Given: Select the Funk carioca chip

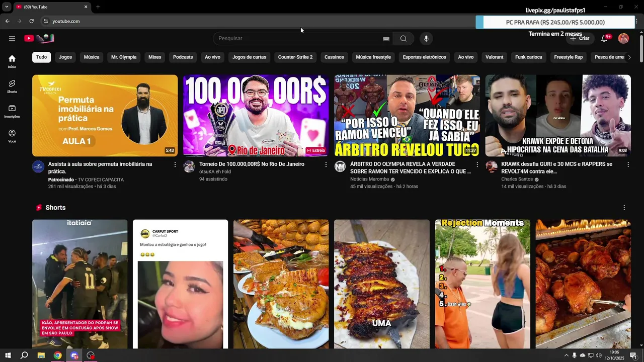Looking at the screenshot, I should [x=529, y=57].
